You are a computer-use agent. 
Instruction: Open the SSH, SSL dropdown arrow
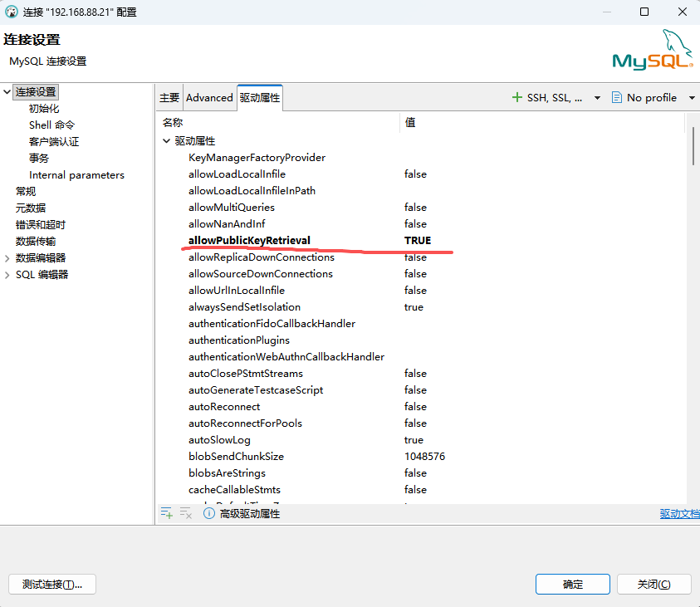(x=597, y=98)
